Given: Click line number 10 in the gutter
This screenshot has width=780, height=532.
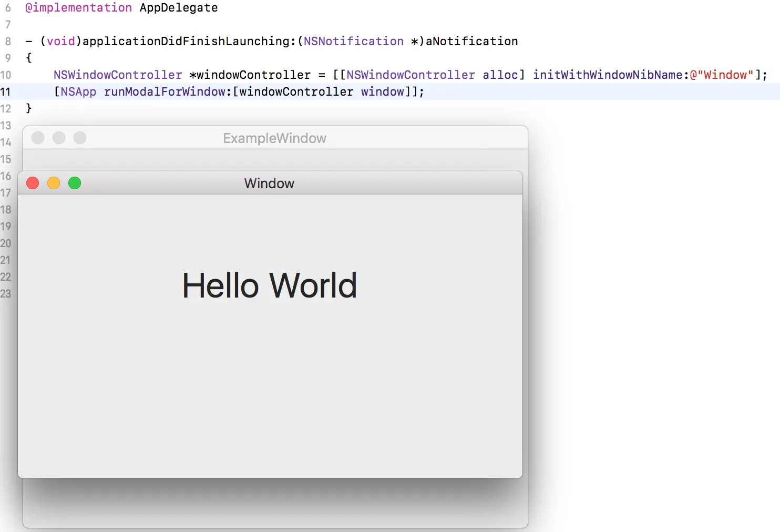Looking at the screenshot, I should 6,75.
